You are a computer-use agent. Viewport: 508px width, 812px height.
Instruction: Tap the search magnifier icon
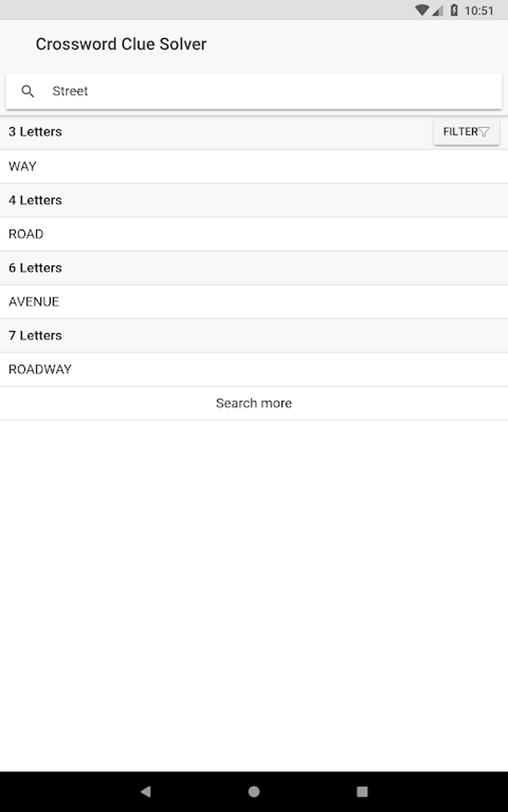(28, 91)
